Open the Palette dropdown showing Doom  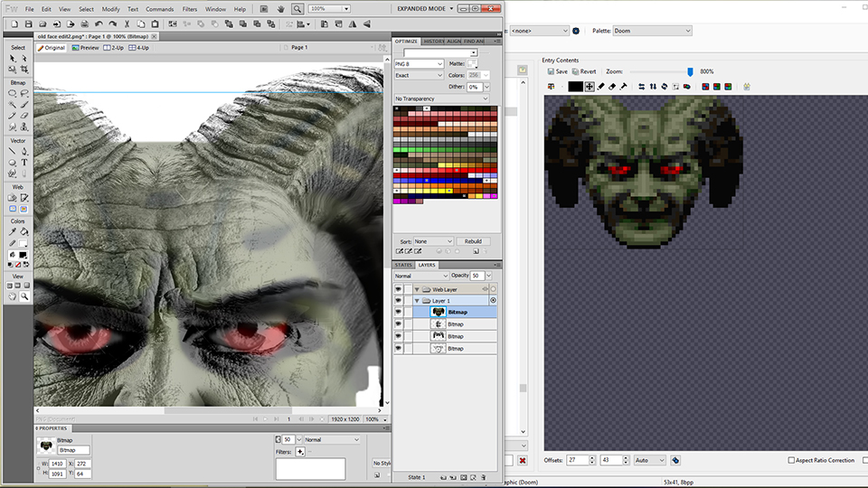[x=651, y=31]
